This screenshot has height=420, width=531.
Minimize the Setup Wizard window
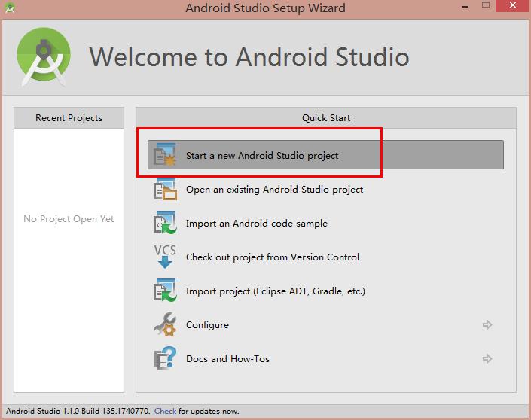[465, 6]
